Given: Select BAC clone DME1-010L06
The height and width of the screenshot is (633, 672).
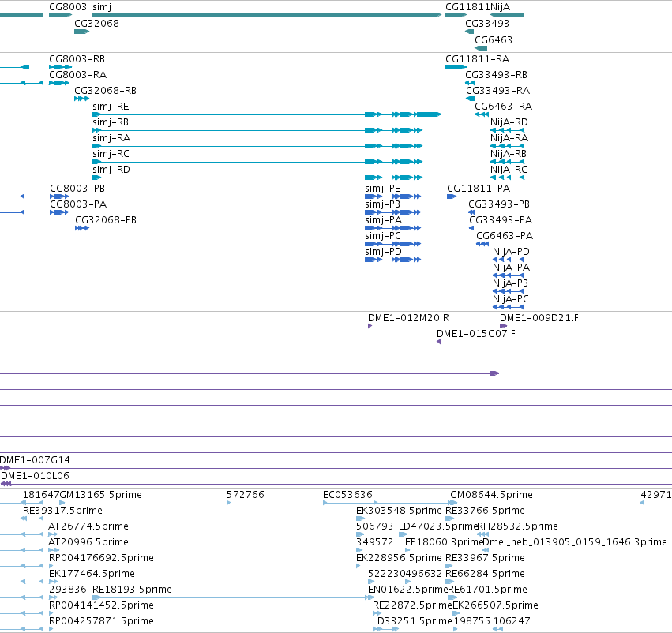Looking at the screenshot, I should click(x=35, y=476).
